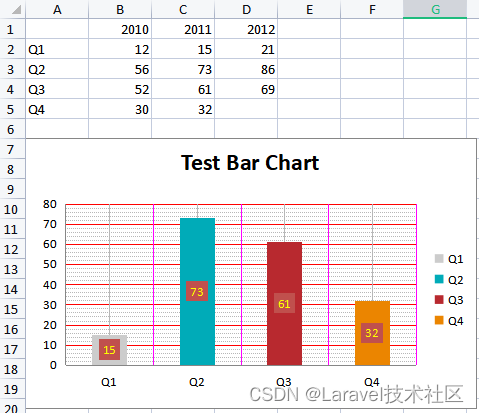
Task: Select row 3 header
Action: [x=12, y=69]
